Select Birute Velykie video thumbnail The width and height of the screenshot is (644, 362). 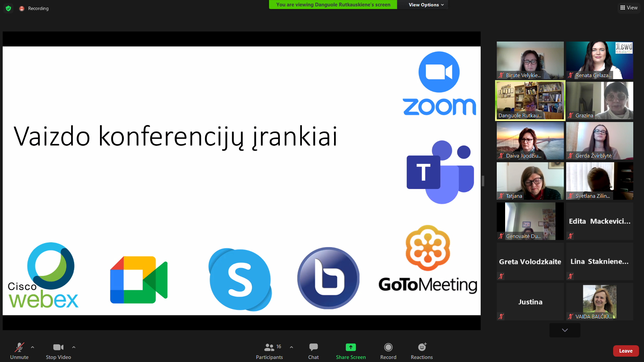tap(530, 60)
